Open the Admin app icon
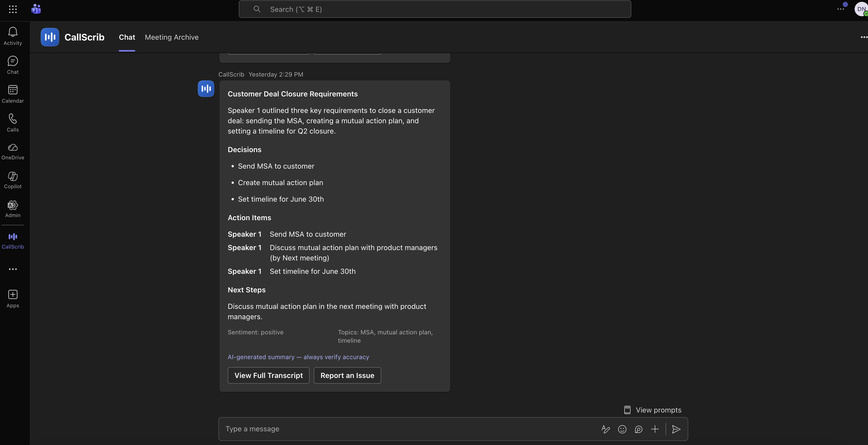This screenshot has height=445, width=868. point(13,209)
